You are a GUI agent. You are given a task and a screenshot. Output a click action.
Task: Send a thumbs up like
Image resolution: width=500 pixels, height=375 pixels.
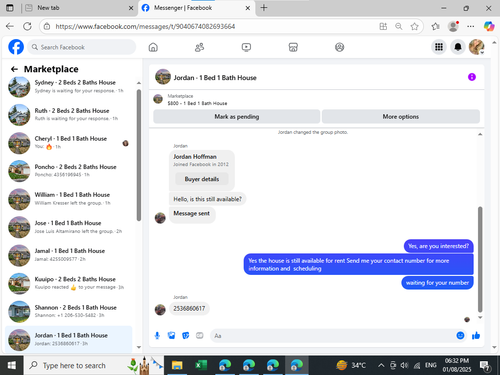476,335
